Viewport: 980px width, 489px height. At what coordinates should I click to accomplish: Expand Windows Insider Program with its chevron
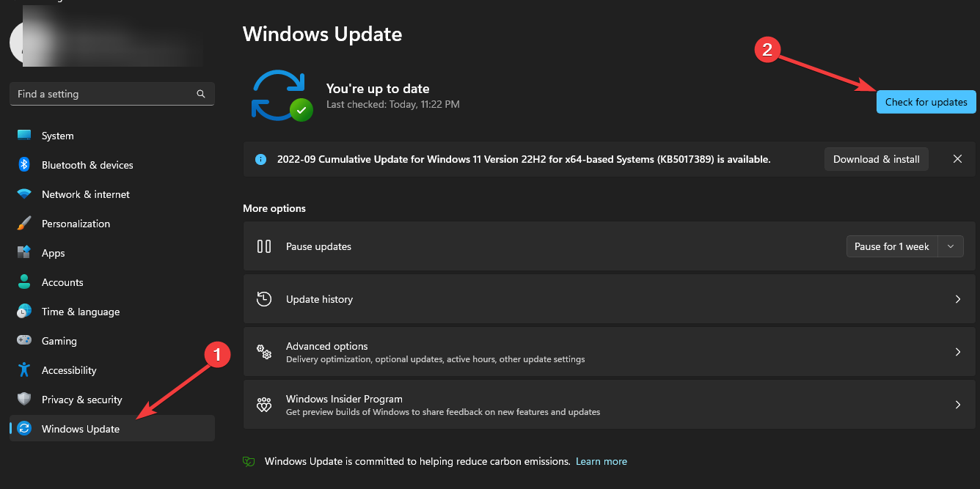coord(957,405)
